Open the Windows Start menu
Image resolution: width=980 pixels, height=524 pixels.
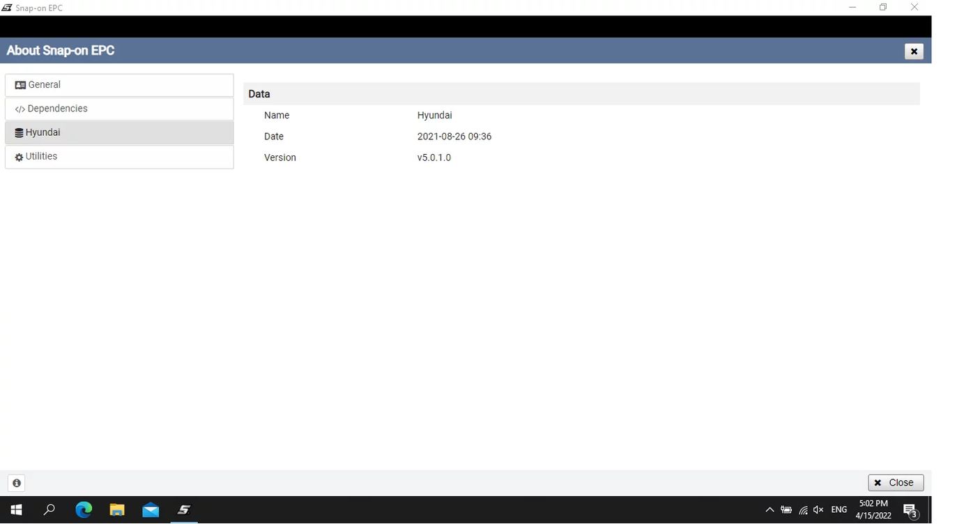[x=16, y=510]
